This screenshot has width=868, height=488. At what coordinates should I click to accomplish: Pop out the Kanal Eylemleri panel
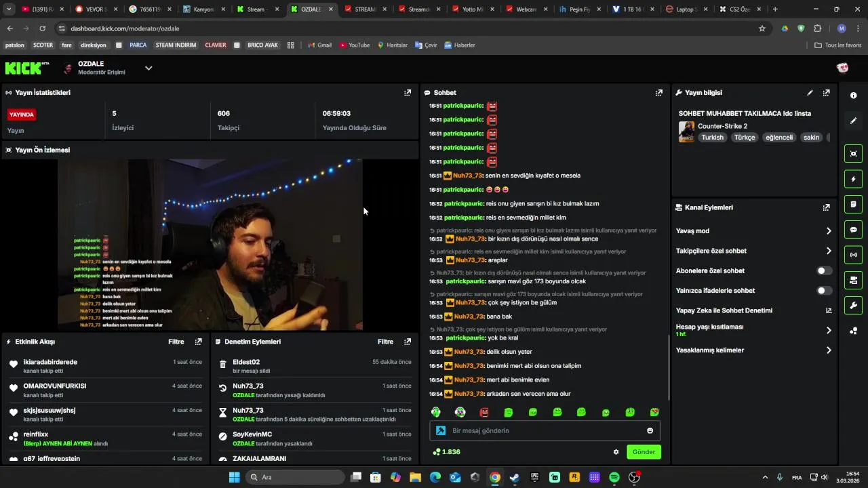coord(827,207)
